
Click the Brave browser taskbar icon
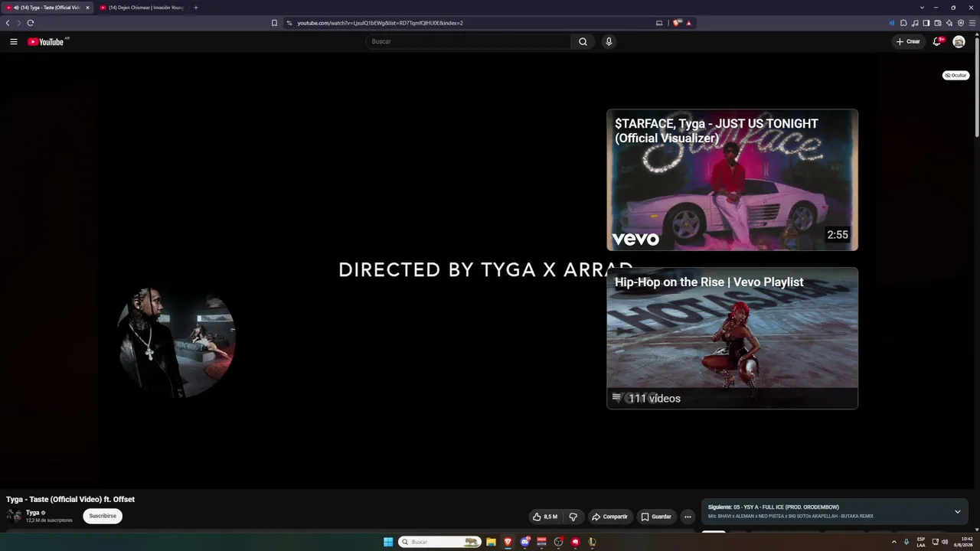[x=508, y=542]
